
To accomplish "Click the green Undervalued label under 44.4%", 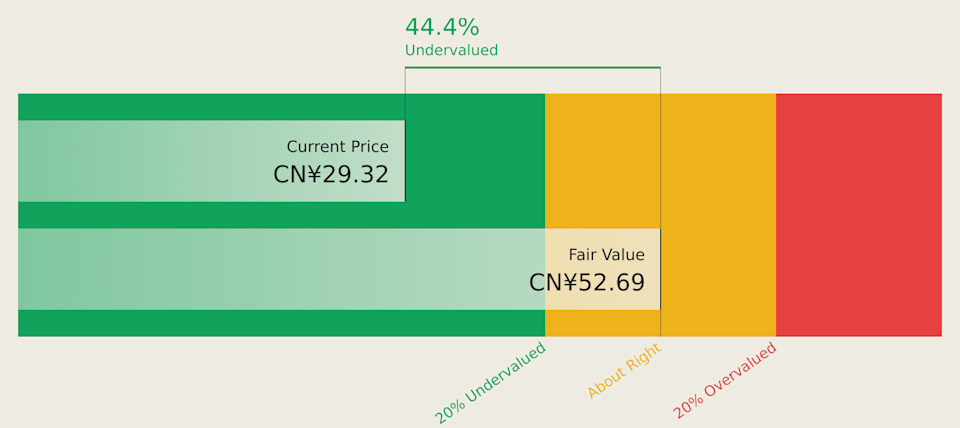I will tap(451, 50).
